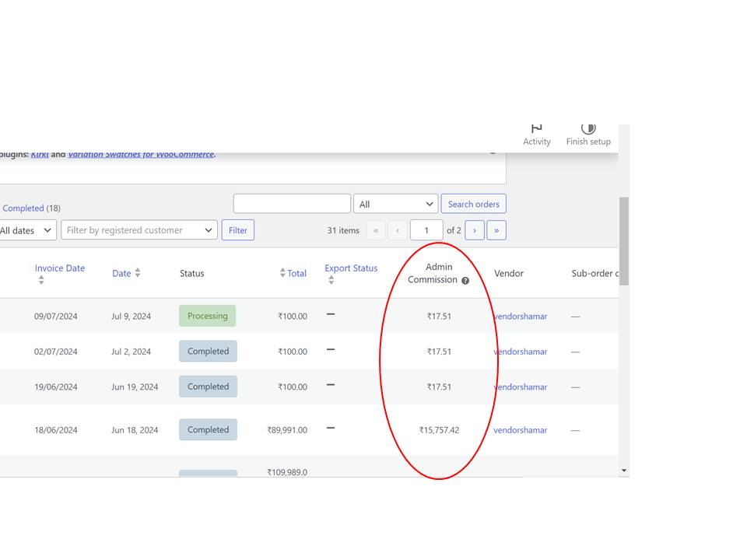Open the Finish setup progress icon
This screenshot has height=560, width=747.
[x=588, y=128]
